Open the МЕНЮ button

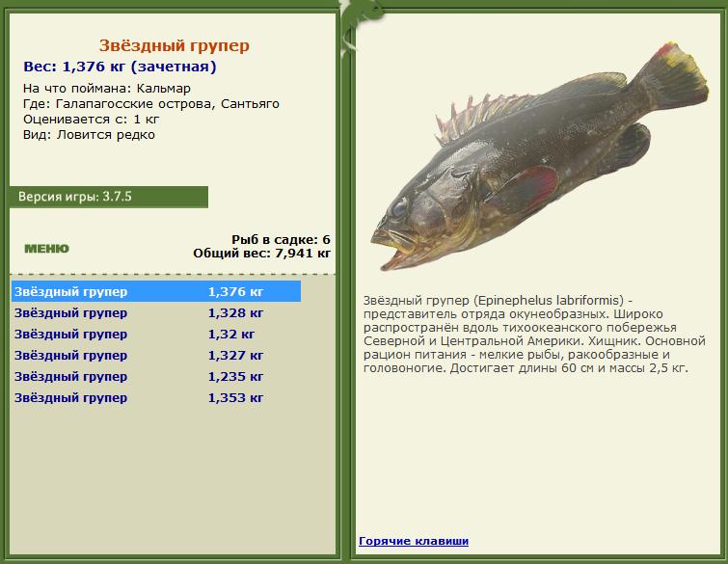coord(46,249)
